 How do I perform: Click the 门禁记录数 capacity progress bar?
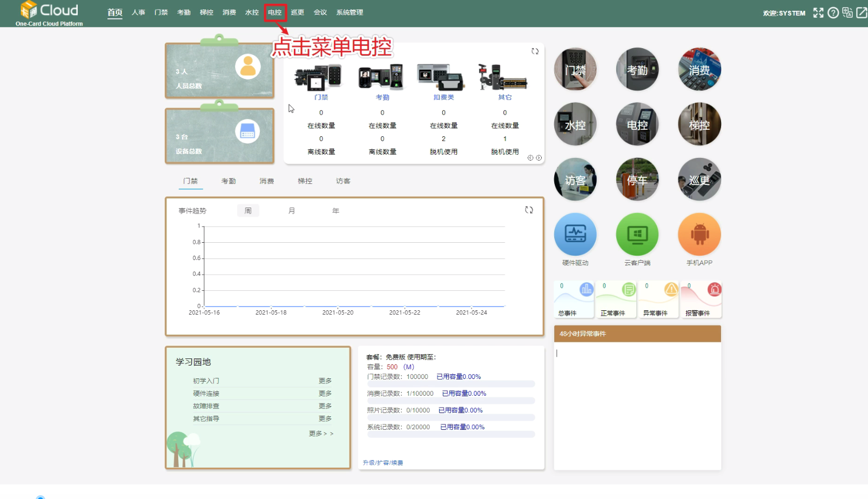click(x=451, y=384)
